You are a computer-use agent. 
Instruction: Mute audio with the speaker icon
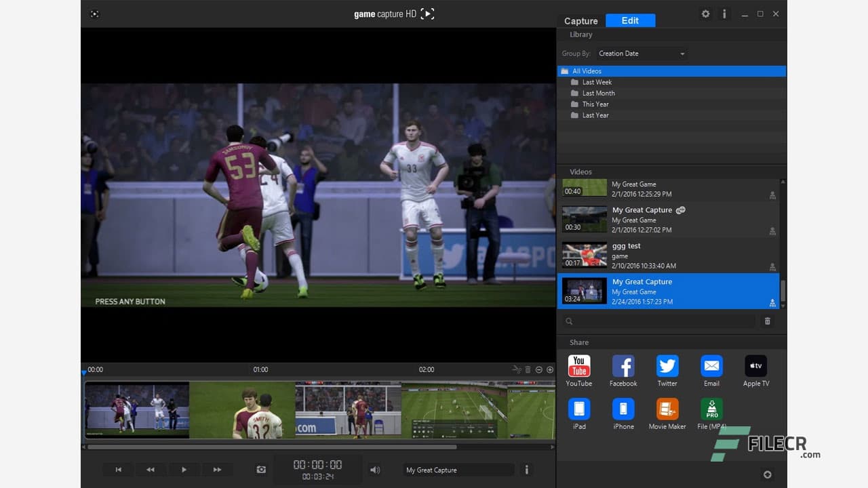(x=375, y=469)
